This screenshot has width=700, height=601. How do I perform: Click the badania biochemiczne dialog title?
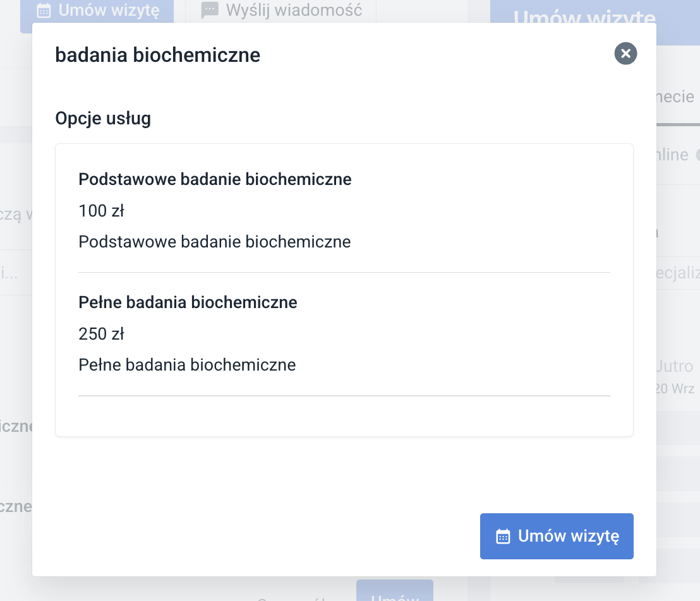[x=158, y=55]
